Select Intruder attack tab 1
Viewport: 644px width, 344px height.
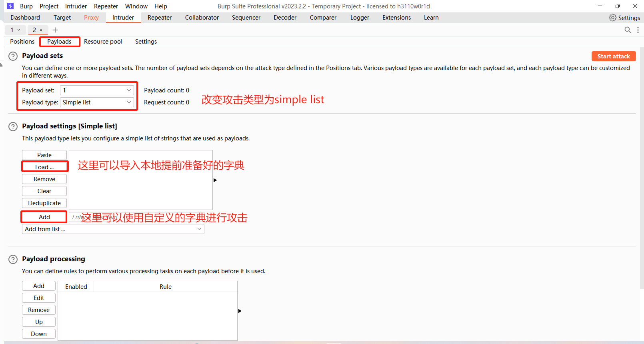[x=12, y=30]
